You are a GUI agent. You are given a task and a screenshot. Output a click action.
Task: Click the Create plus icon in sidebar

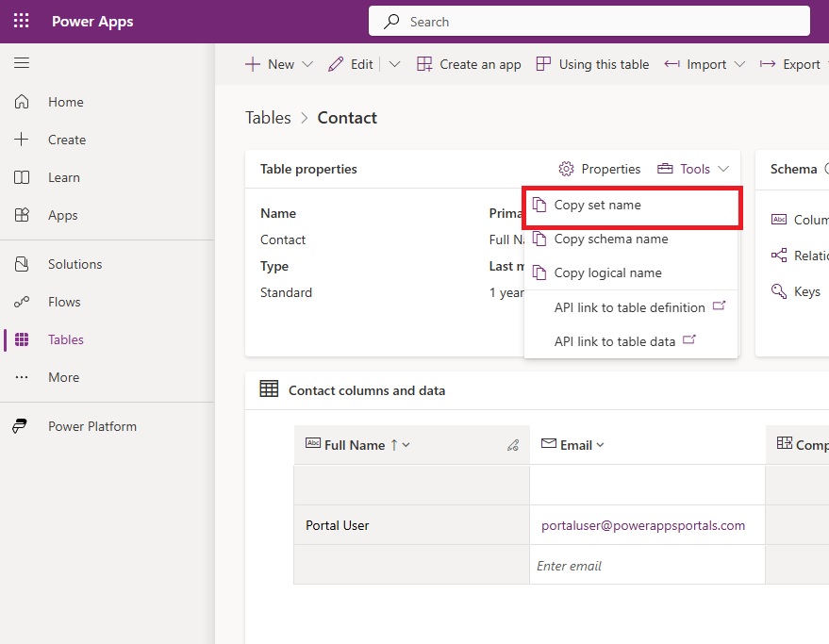point(22,140)
